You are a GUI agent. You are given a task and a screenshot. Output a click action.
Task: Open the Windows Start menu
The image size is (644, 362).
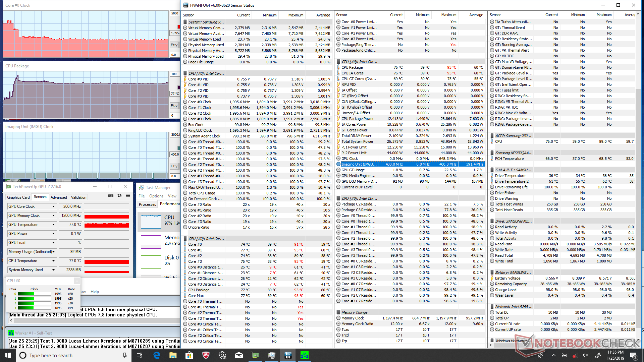(x=8, y=355)
